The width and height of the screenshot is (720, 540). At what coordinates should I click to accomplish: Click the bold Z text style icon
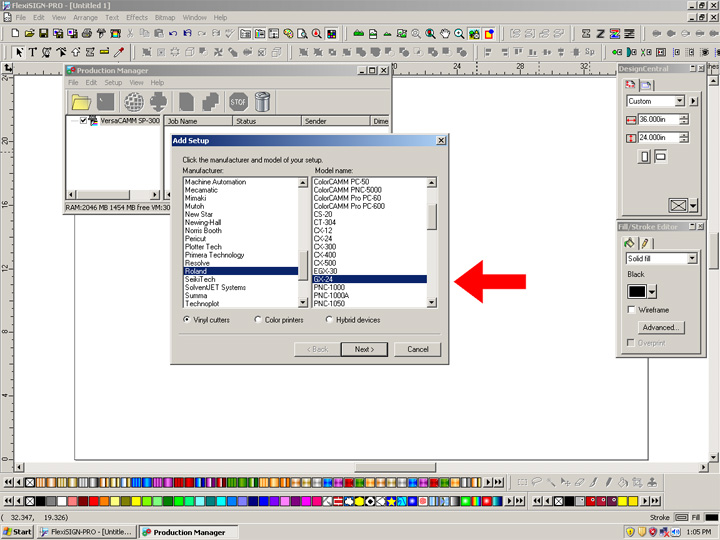(x=600, y=33)
